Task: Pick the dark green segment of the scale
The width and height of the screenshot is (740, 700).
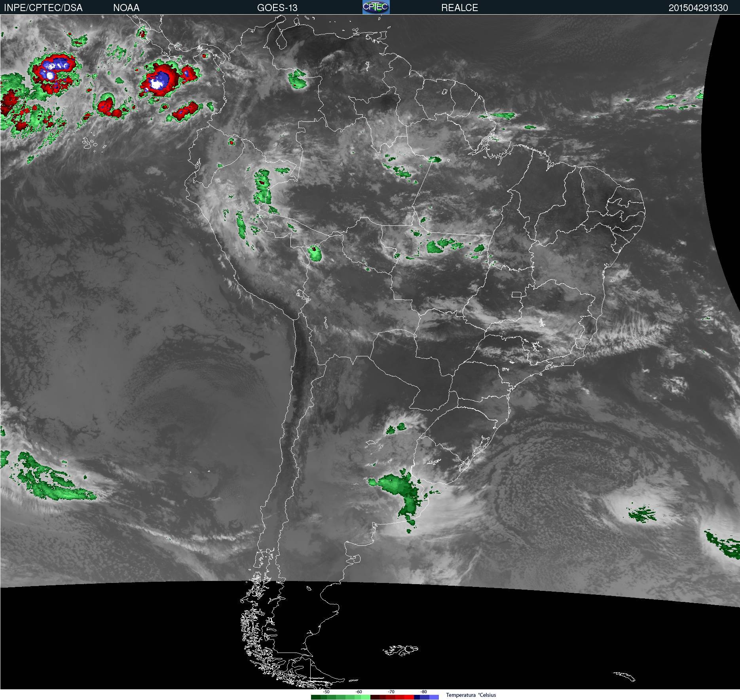Action: (316, 697)
